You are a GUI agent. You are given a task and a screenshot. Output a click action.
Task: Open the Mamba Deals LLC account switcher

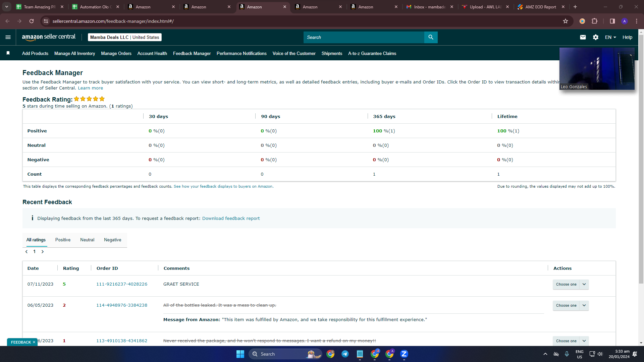(125, 37)
